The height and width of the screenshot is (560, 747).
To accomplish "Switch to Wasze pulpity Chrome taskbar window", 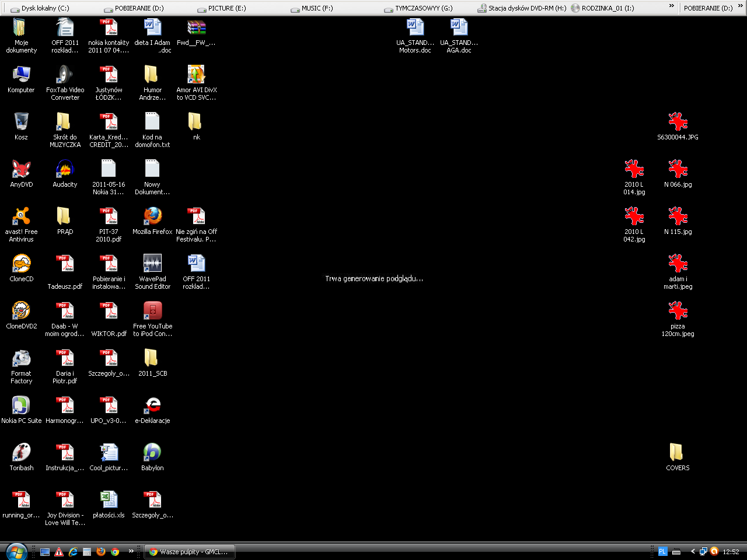I will pos(189,552).
